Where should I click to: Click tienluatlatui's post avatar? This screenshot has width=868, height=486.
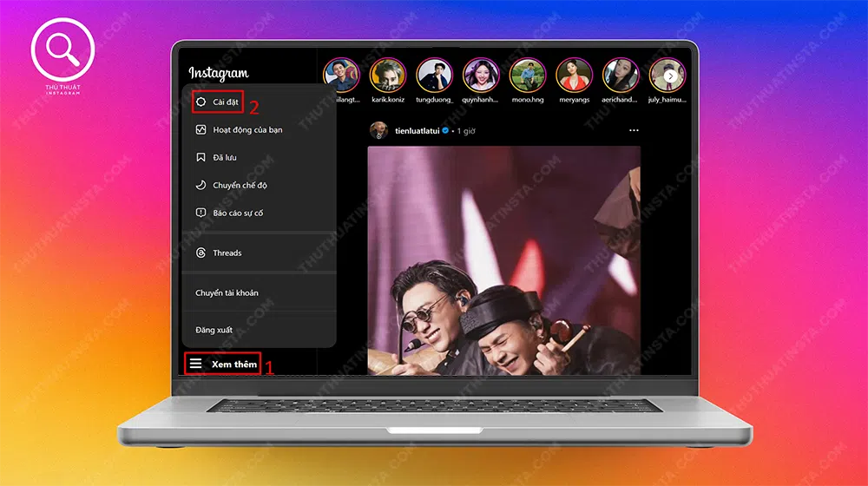(x=378, y=131)
